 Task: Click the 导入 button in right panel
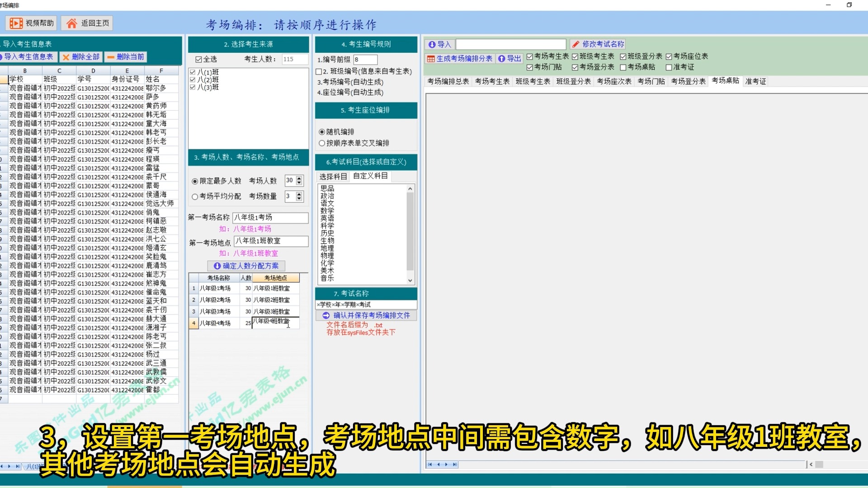pos(439,44)
